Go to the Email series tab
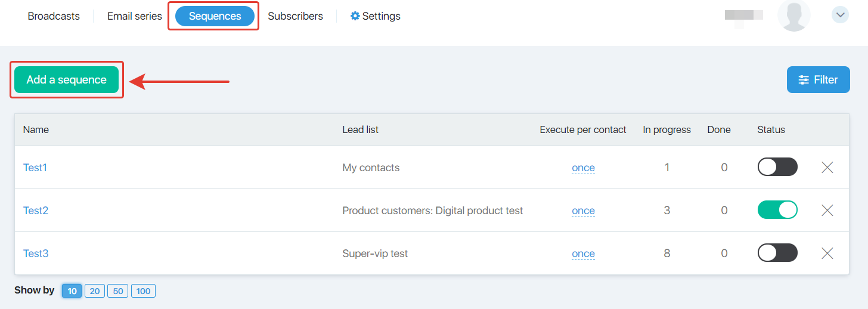868x309 pixels. pos(135,16)
